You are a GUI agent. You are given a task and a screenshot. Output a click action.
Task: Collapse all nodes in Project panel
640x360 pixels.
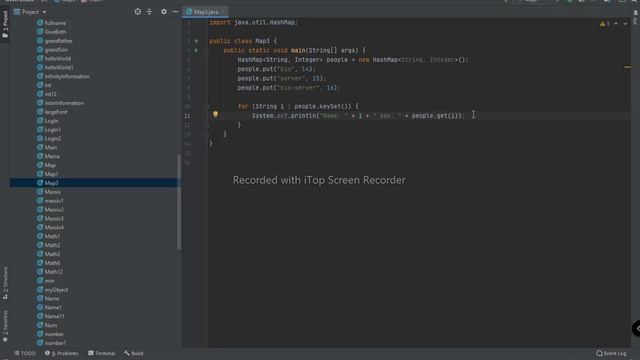149,12
